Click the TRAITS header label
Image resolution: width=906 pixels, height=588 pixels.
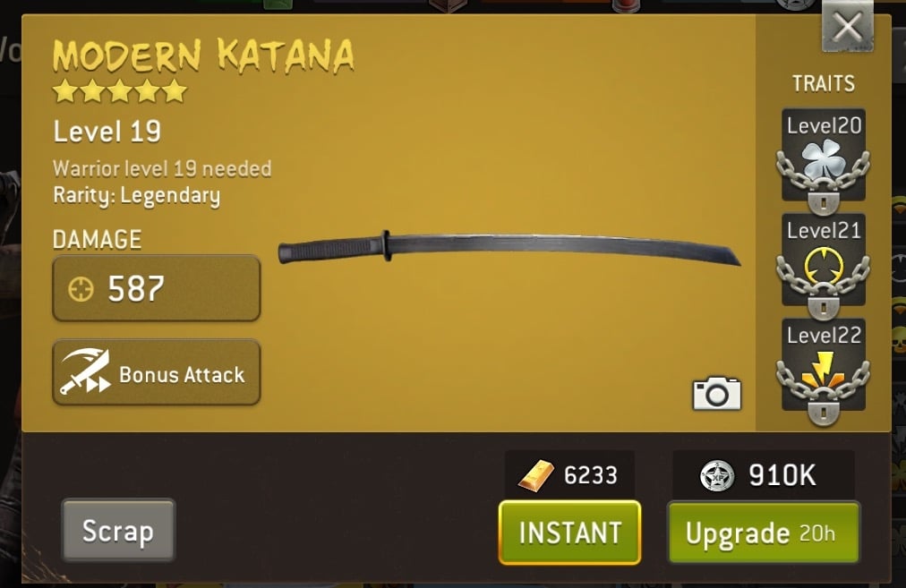point(824,84)
